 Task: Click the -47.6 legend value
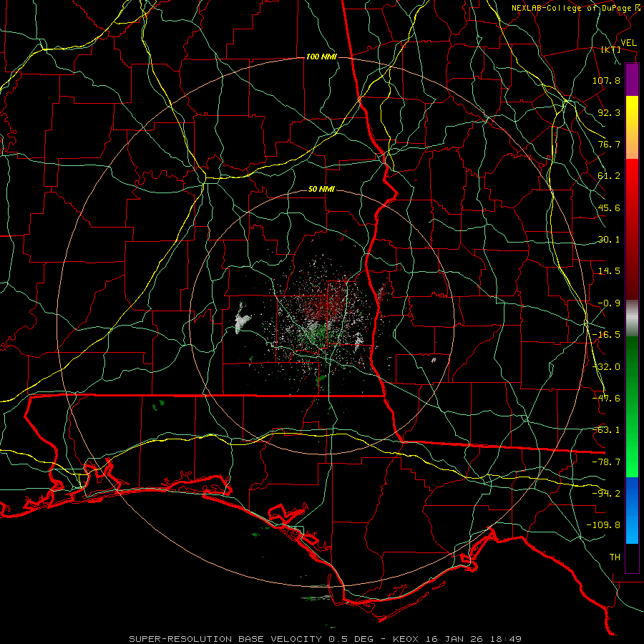(606, 399)
